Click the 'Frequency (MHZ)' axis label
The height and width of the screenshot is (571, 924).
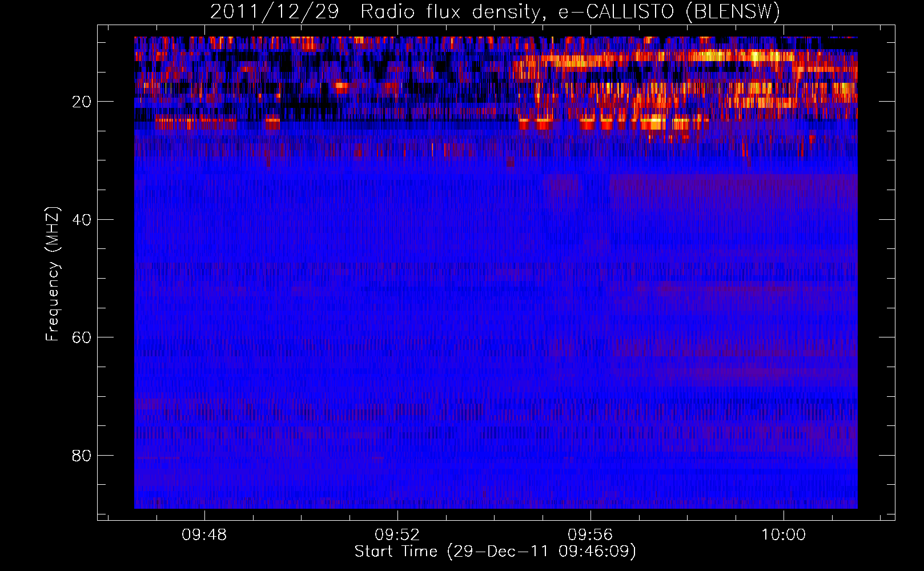point(53,274)
